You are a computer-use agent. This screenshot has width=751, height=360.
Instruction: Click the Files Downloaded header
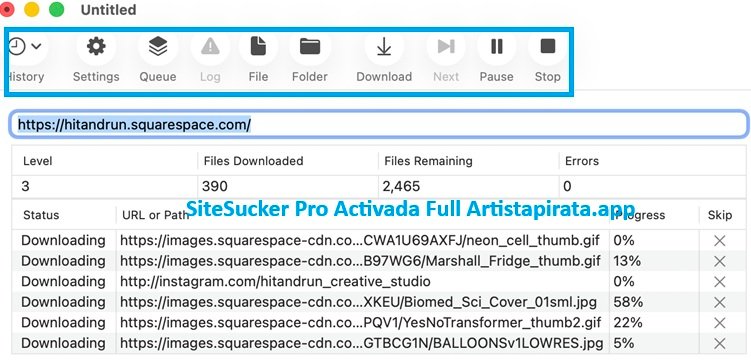pos(253,161)
